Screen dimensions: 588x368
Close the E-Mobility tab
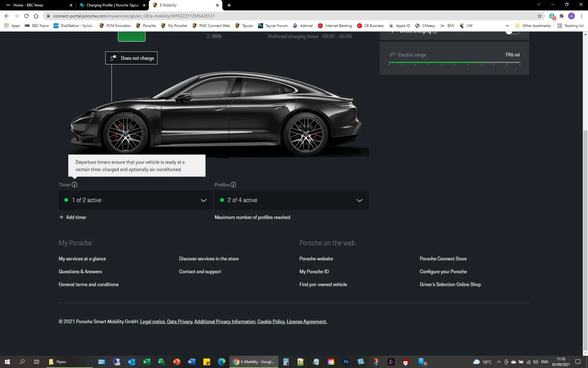point(217,5)
